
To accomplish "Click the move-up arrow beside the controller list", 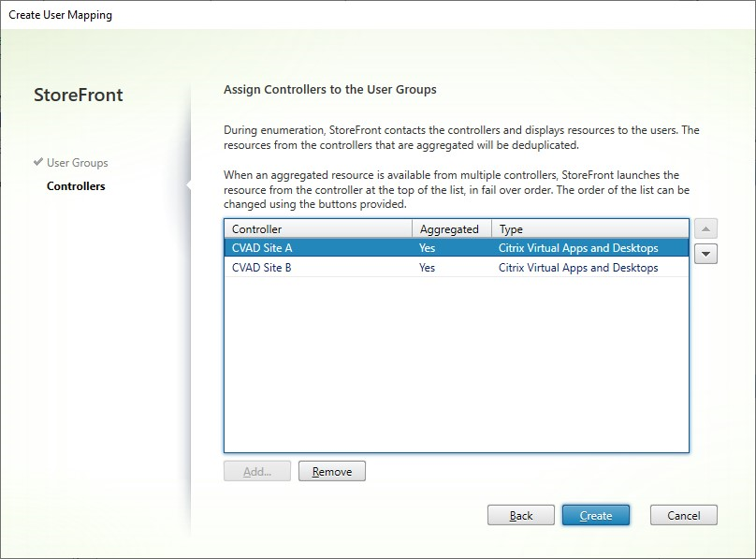I will (x=705, y=228).
